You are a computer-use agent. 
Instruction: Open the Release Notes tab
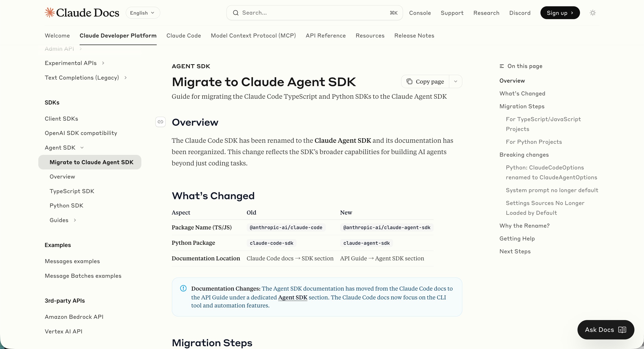[414, 36]
